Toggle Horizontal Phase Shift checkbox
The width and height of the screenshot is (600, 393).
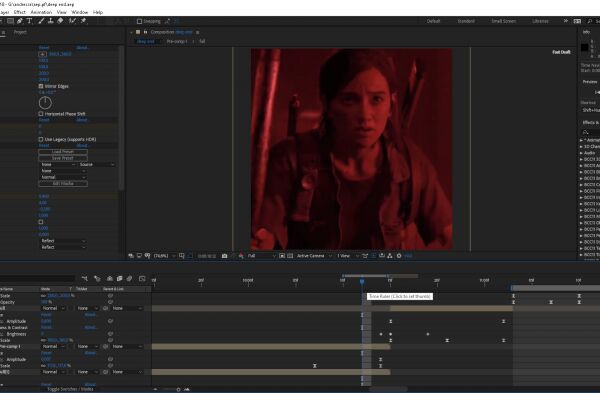coord(41,114)
